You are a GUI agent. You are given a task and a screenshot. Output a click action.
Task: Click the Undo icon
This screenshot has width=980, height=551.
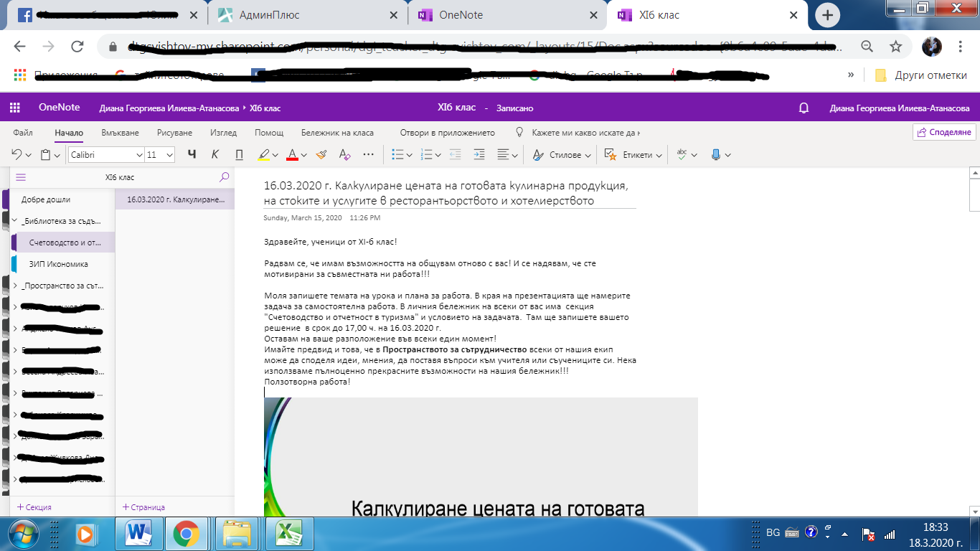point(17,154)
